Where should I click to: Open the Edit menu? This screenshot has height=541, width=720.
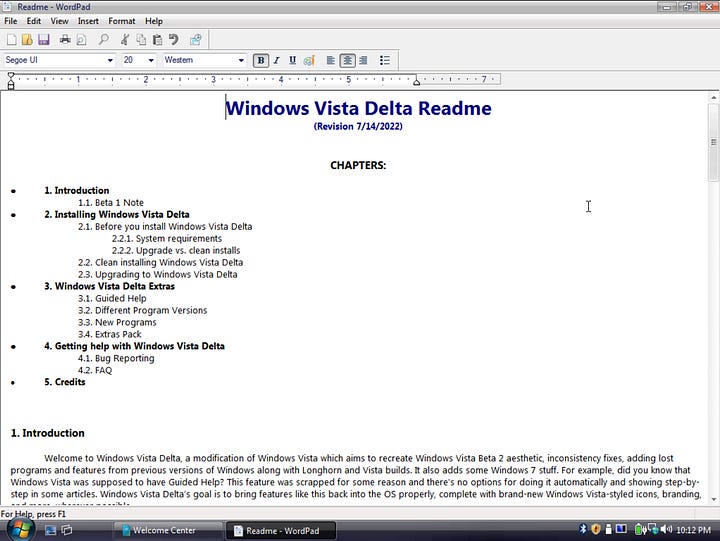(x=34, y=21)
